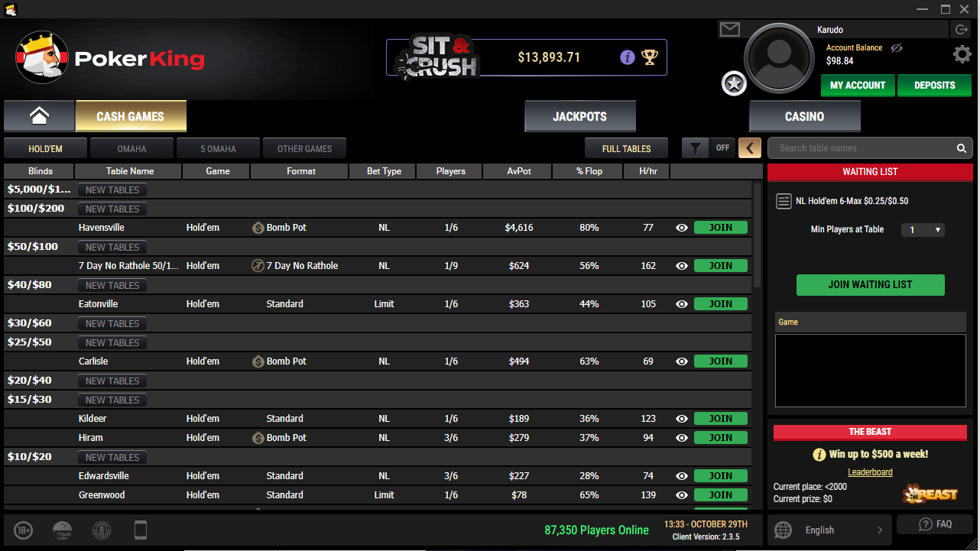This screenshot has height=551, width=980.
Task: Open the Jackpots tab
Action: click(580, 116)
